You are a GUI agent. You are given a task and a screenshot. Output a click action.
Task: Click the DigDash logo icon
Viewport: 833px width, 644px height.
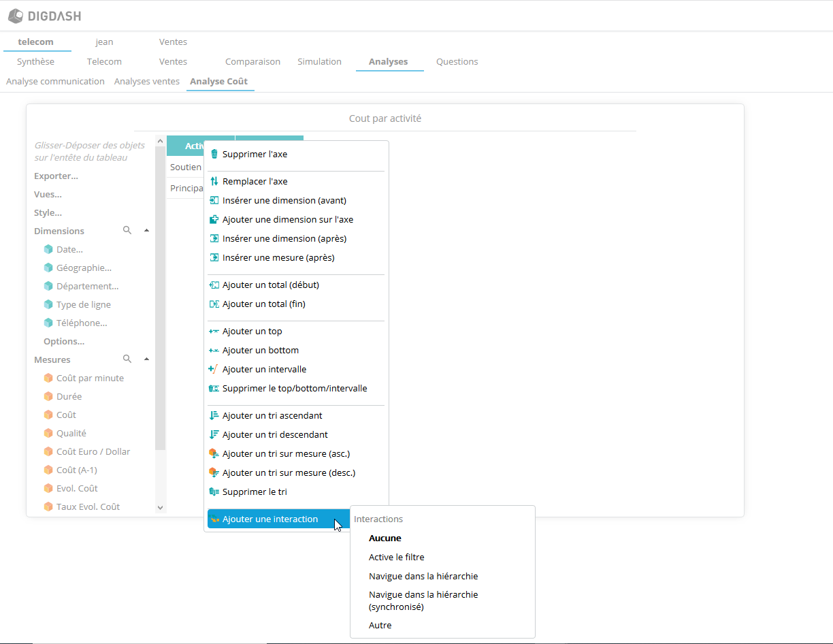(15, 16)
